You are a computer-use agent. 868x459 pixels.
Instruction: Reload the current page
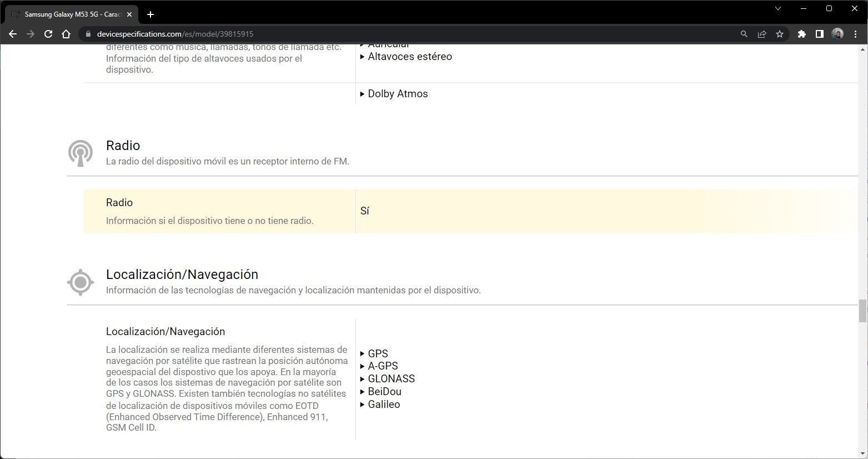[x=48, y=34]
